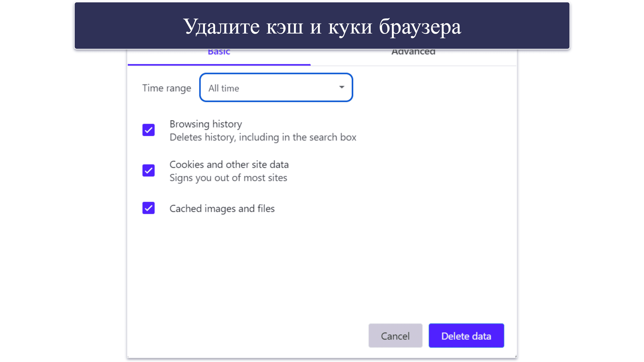Image resolution: width=644 pixels, height=362 pixels.
Task: Uncheck the Browsing history checkbox
Action: click(148, 130)
